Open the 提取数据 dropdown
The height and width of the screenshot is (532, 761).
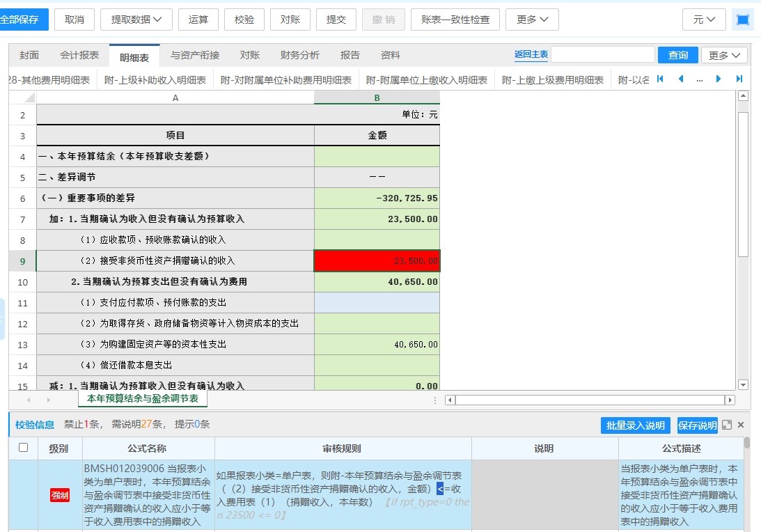136,19
